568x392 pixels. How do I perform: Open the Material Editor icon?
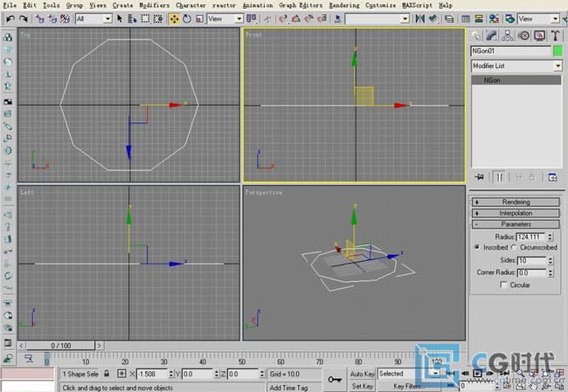(494, 18)
